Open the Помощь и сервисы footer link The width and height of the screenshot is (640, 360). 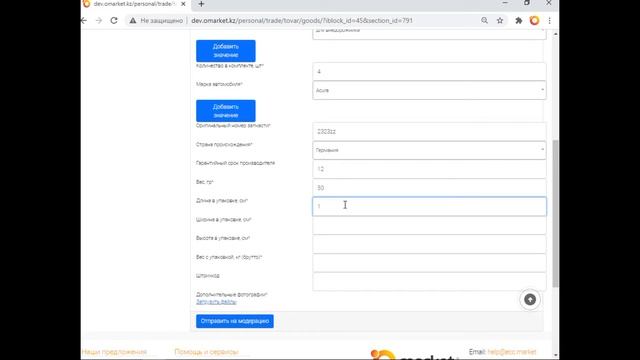207,352
